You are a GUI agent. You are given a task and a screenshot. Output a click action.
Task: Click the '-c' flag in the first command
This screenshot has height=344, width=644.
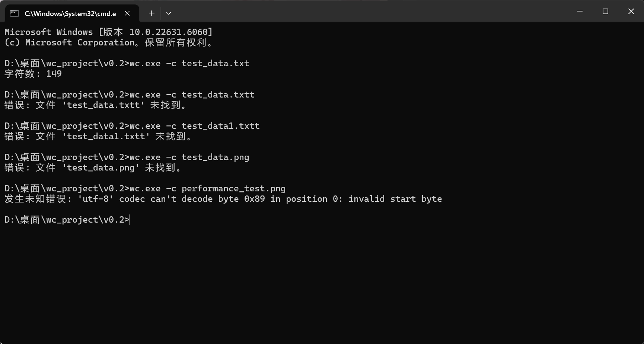point(172,63)
